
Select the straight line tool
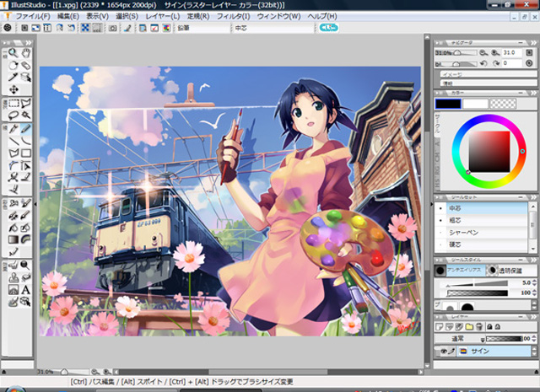click(x=13, y=141)
